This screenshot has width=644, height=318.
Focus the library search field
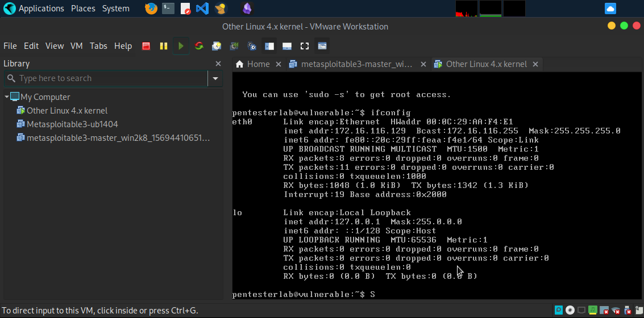(106, 78)
